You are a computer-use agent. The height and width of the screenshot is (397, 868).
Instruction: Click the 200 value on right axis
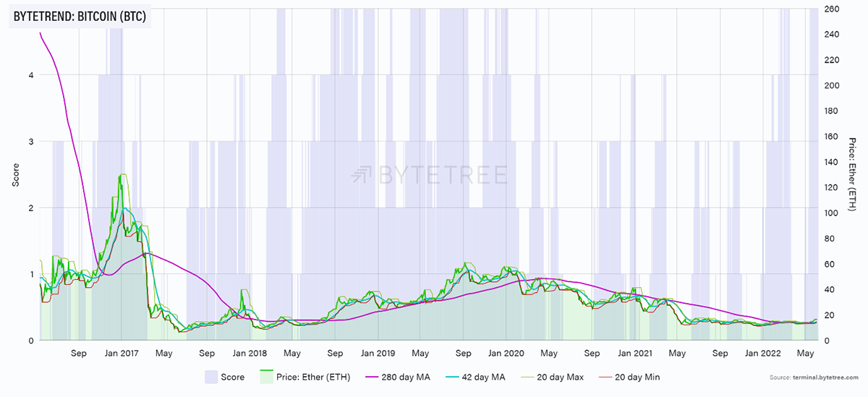(831, 85)
